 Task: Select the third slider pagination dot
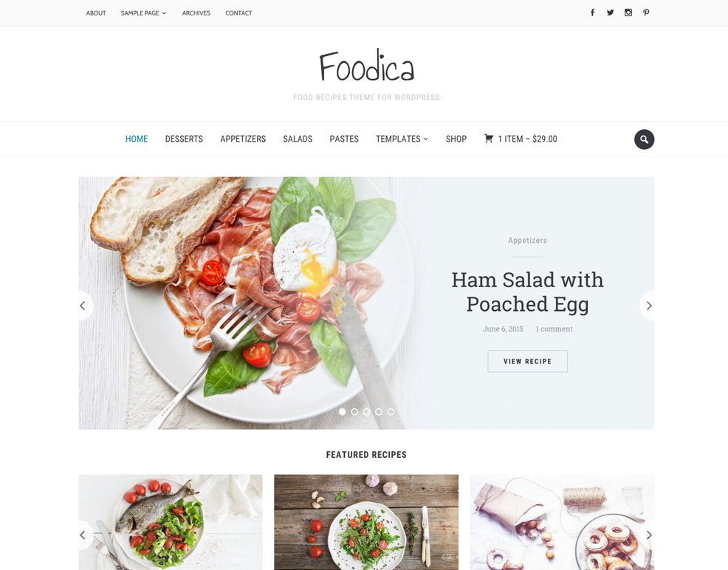366,412
